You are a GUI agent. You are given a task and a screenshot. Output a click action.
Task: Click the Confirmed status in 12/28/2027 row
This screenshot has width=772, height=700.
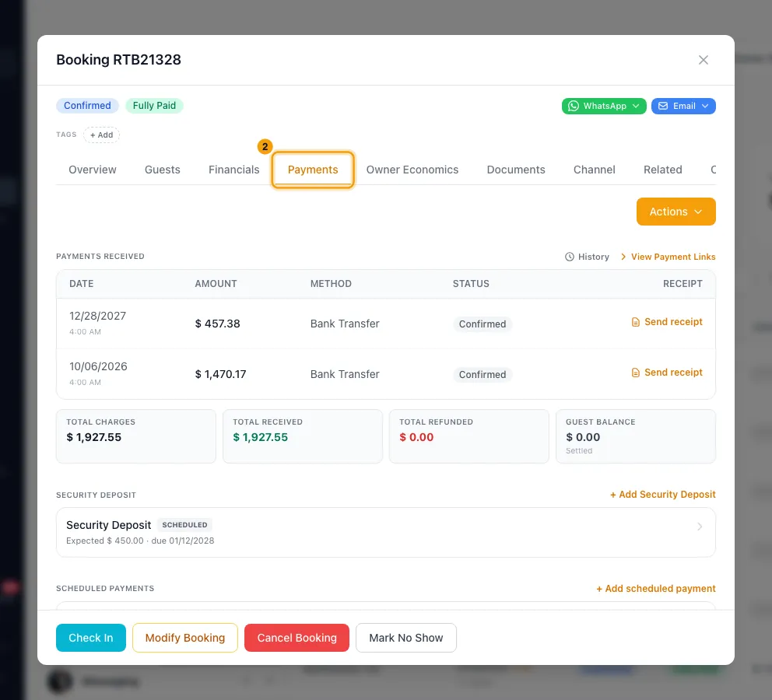click(482, 324)
